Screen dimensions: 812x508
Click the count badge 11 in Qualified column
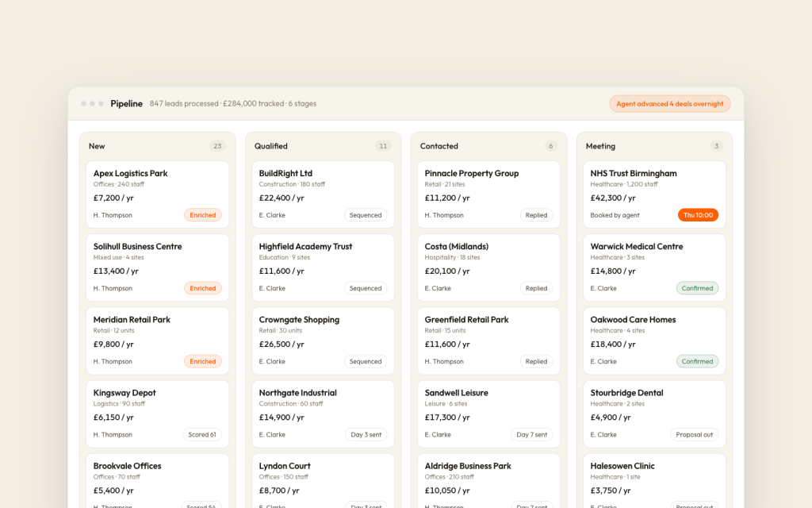coord(383,146)
